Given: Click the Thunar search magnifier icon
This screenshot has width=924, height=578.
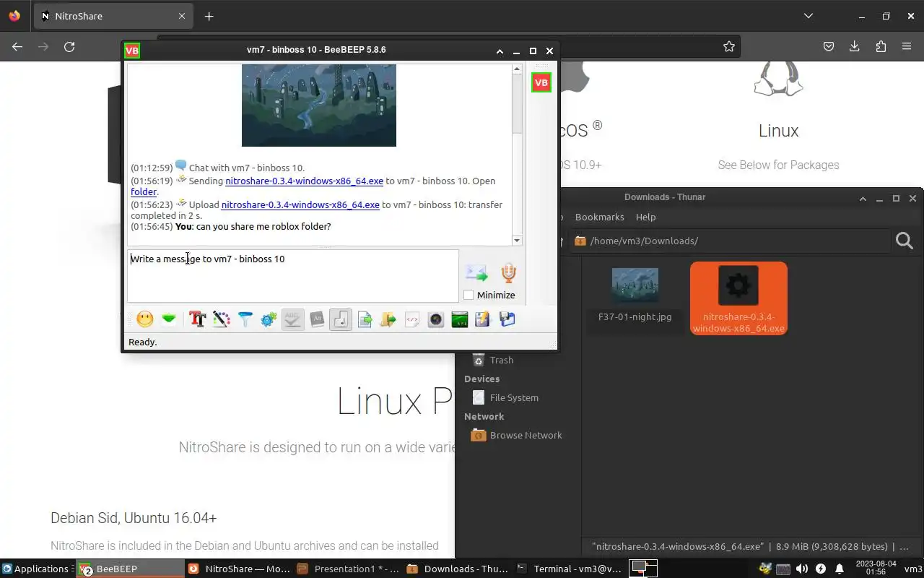Looking at the screenshot, I should click(905, 241).
